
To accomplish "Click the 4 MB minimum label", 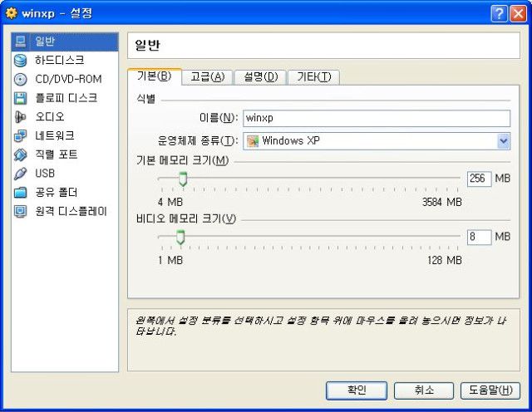I will pyautogui.click(x=170, y=202).
